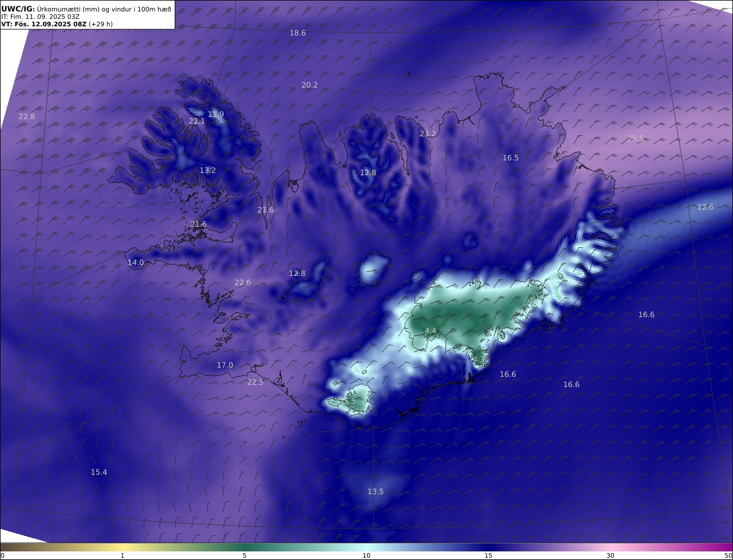The width and height of the screenshot is (733, 560).
Task: Click the map value 12.6
Action: pos(705,207)
